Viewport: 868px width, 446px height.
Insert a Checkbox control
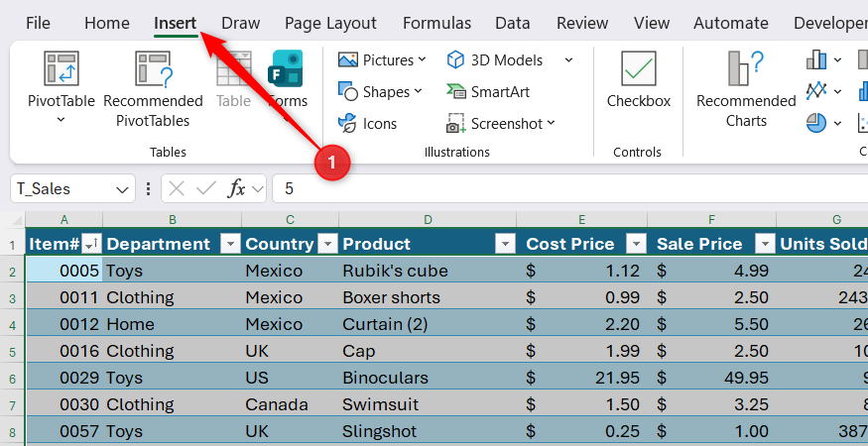click(638, 79)
